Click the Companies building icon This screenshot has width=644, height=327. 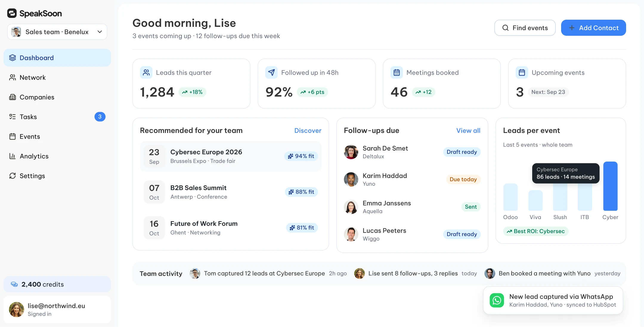tap(13, 97)
